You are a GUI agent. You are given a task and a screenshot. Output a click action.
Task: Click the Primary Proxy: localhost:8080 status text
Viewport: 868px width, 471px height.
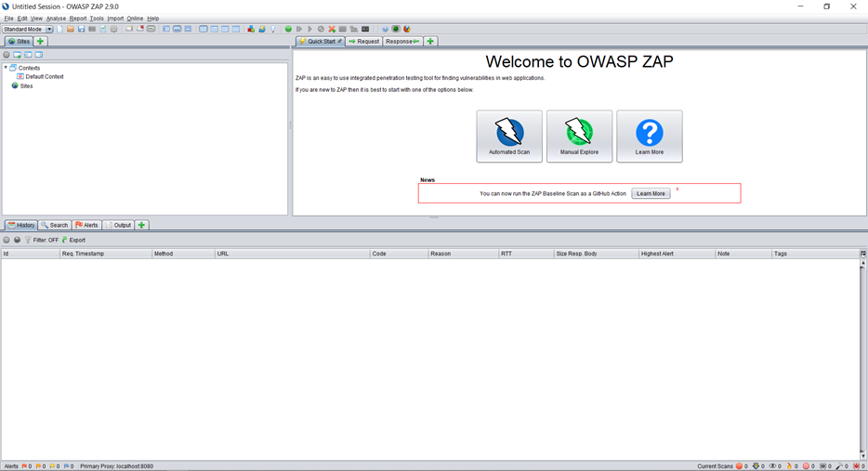pyautogui.click(x=117, y=466)
